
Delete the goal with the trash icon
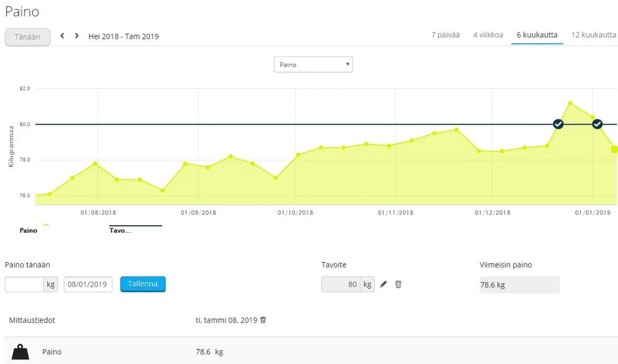click(398, 284)
